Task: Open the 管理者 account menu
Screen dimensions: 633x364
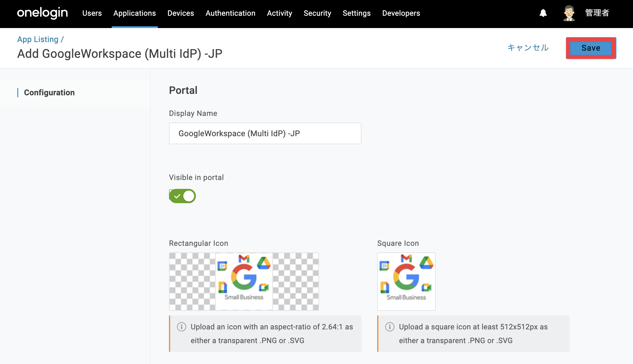Action: pos(597,13)
